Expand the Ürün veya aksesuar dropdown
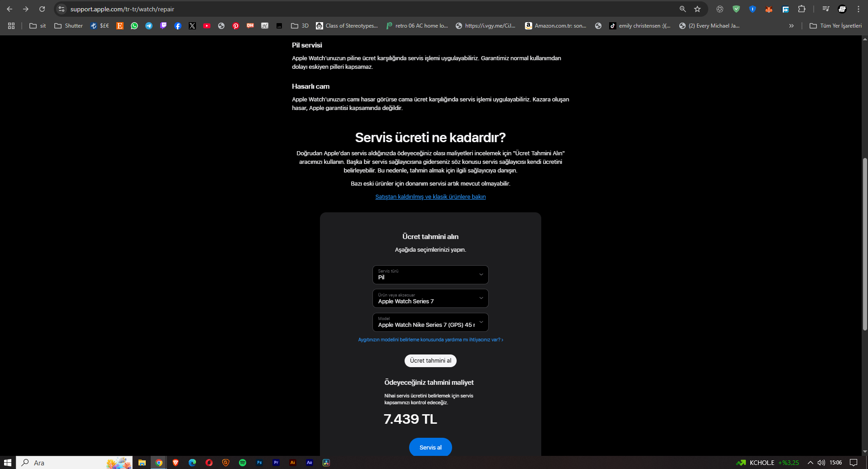The height and width of the screenshot is (469, 868). click(430, 298)
